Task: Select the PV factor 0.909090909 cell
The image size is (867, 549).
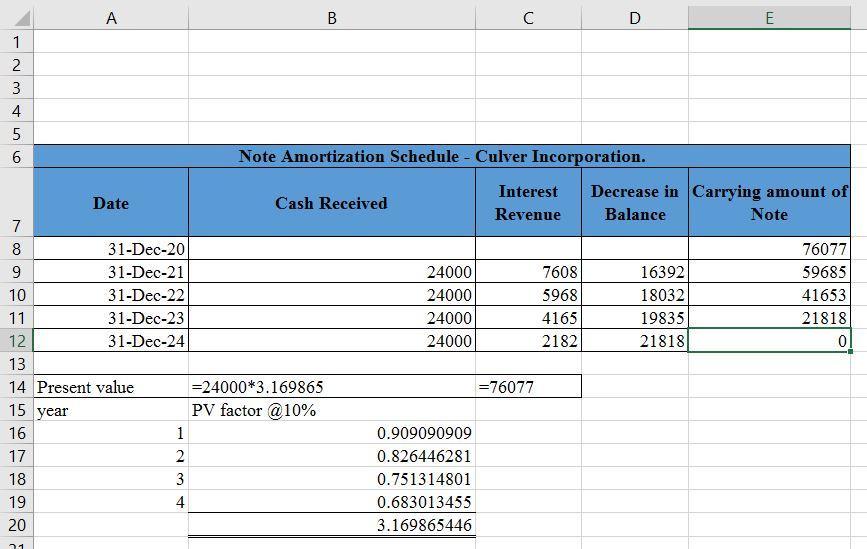Action: click(x=332, y=433)
